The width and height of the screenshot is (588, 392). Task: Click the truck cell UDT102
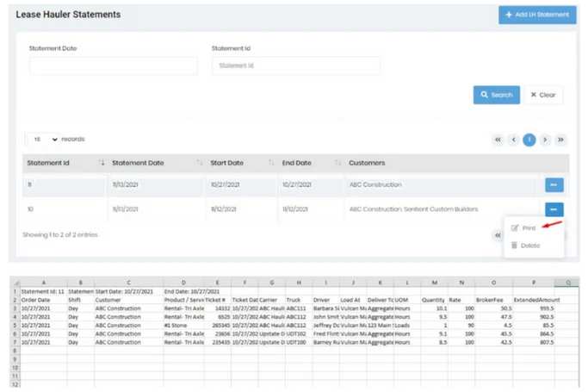299,334
